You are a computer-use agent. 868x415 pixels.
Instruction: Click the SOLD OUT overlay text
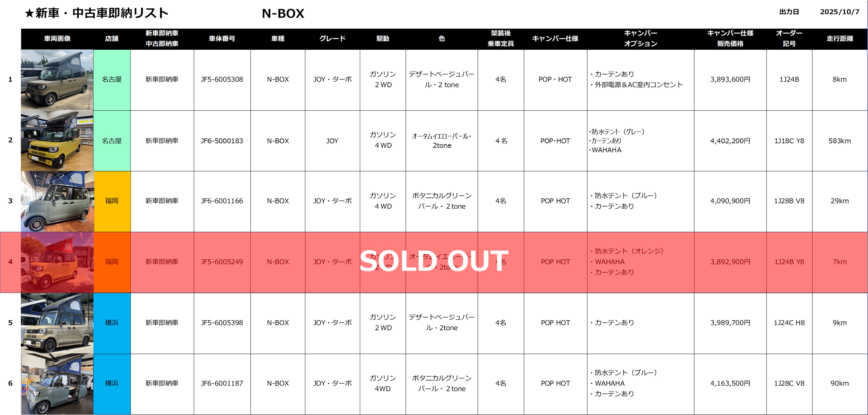pos(434,261)
